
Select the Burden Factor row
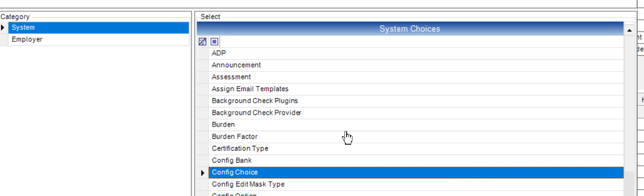[416, 137]
